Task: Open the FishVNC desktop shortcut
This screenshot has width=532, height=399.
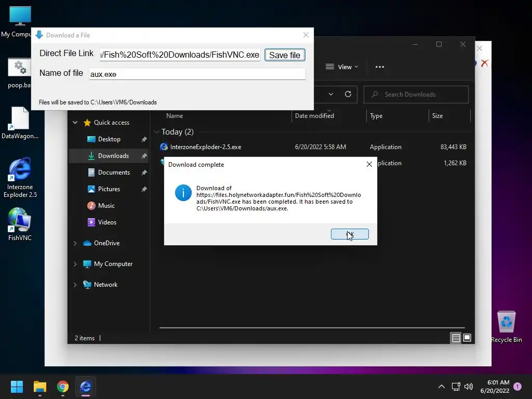Action: pyautogui.click(x=20, y=224)
